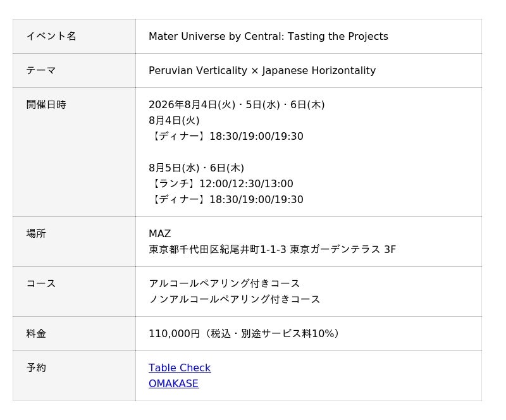This screenshot has height=420, width=506.
Task: Open the Table Check reservation link
Action: (x=180, y=367)
